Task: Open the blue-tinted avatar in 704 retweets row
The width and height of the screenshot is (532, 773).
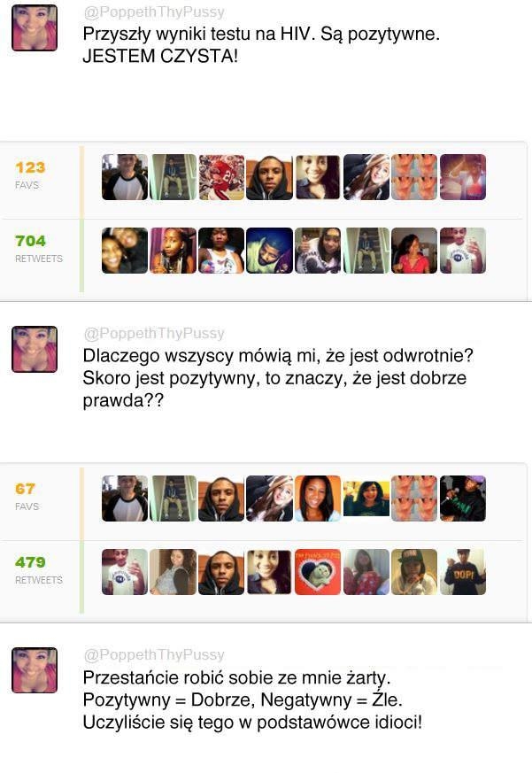Action: click(269, 251)
